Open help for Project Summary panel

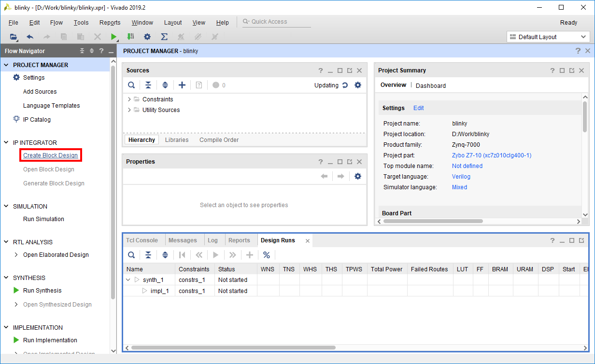[552, 70]
